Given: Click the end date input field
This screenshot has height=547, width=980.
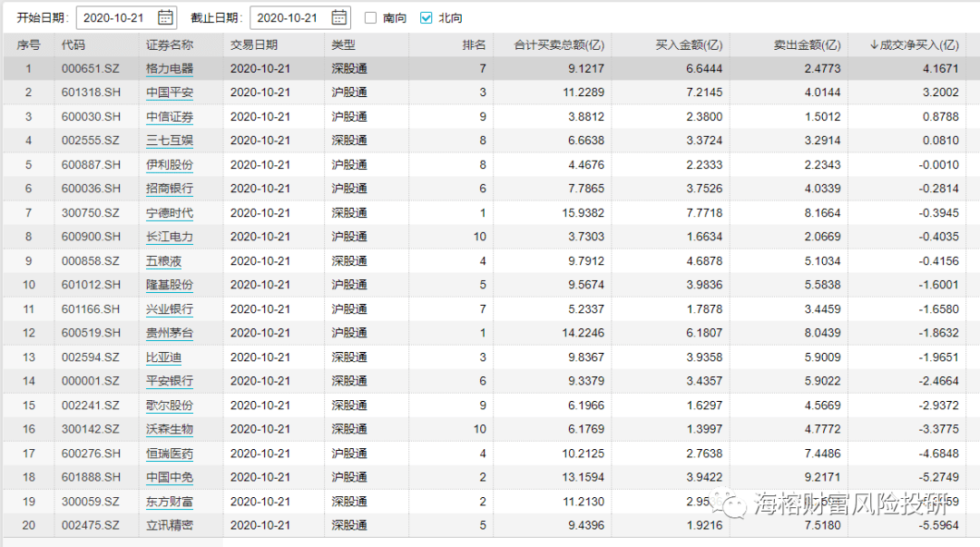Looking at the screenshot, I should pyautogui.click(x=290, y=17).
